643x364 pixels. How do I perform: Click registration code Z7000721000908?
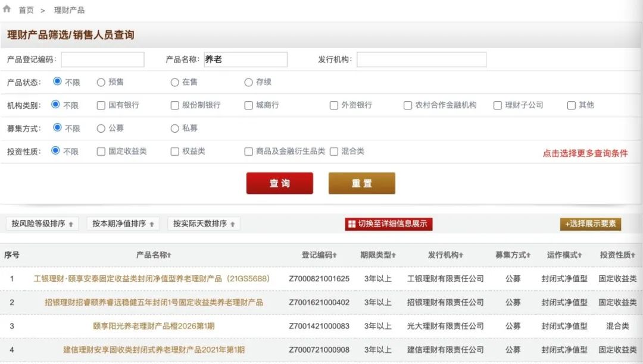[319, 350]
